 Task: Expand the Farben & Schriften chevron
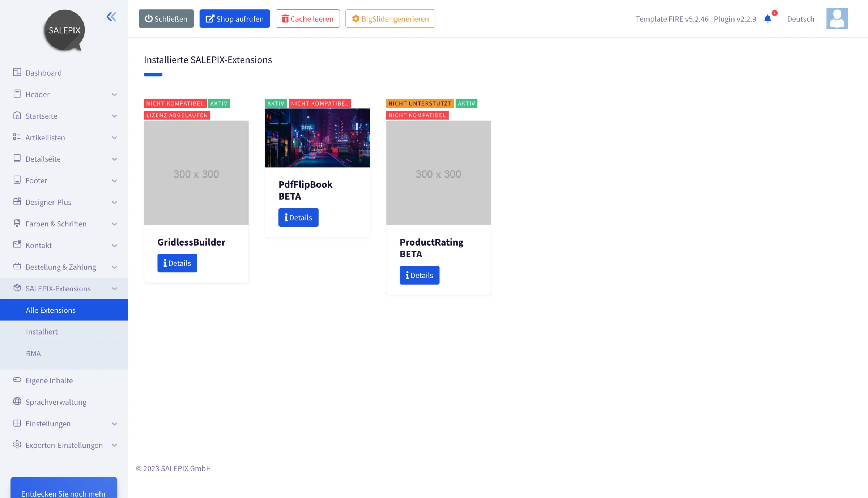pyautogui.click(x=115, y=224)
